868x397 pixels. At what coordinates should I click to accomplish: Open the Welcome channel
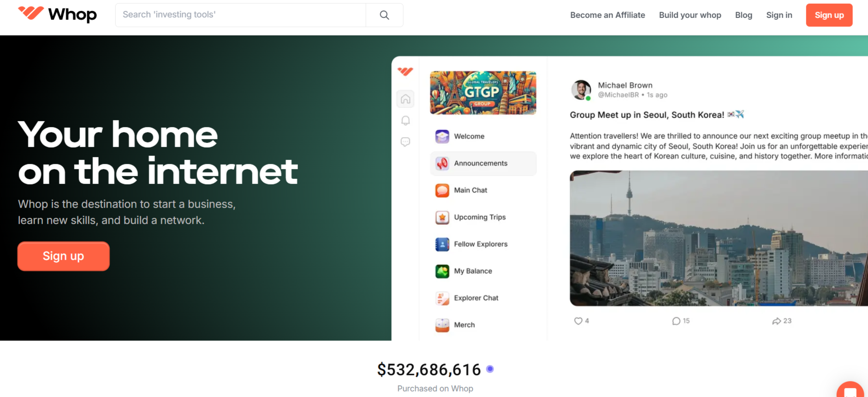pos(483,136)
